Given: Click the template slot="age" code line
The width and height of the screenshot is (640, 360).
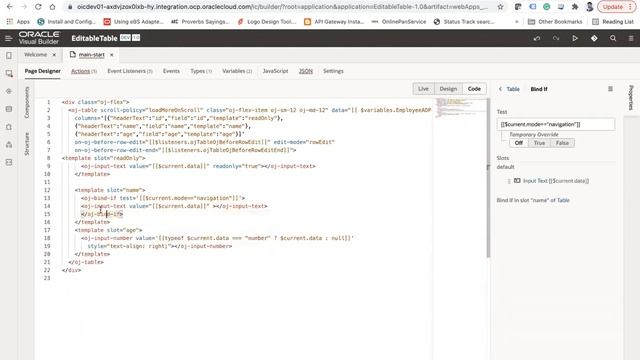Looking at the screenshot, I should pos(108,230).
